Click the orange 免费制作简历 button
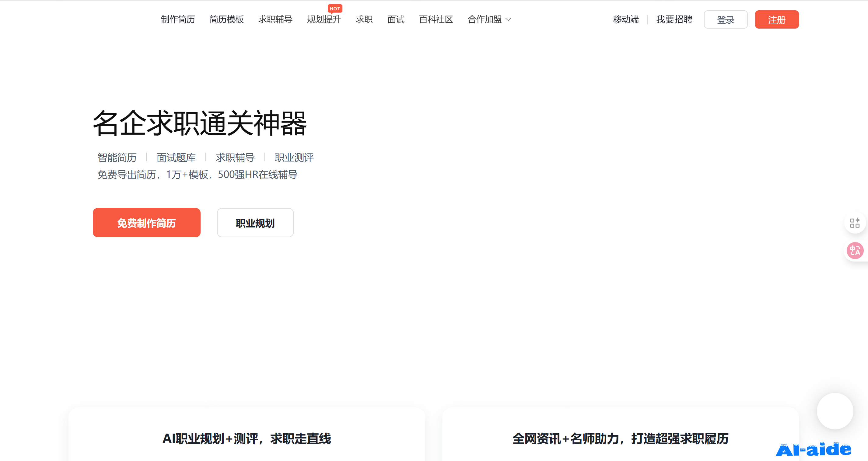This screenshot has height=461, width=868. pos(147,223)
